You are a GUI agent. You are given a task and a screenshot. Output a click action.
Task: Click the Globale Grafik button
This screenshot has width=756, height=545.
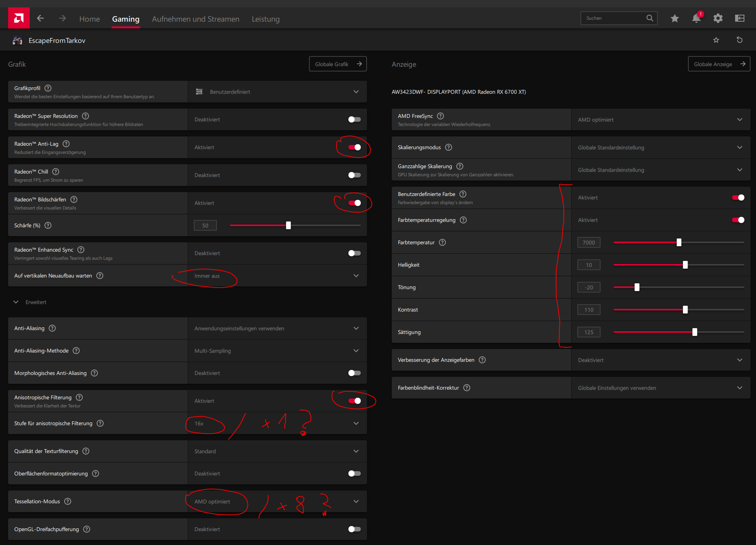click(338, 64)
